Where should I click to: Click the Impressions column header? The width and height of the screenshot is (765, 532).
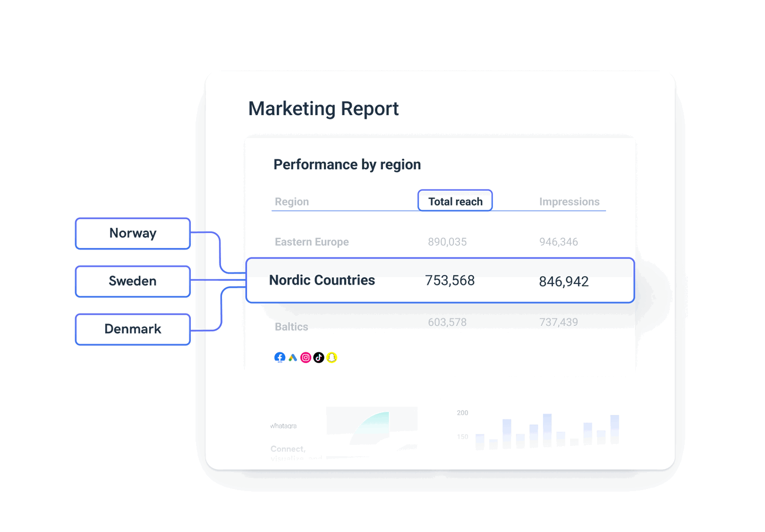pyautogui.click(x=569, y=202)
